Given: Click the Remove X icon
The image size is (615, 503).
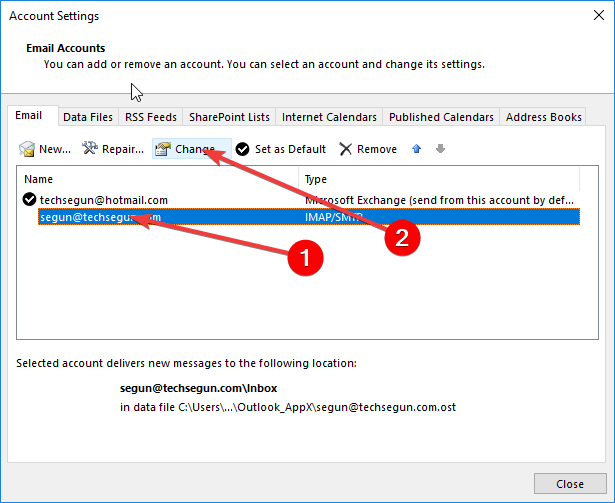Looking at the screenshot, I should pyautogui.click(x=346, y=149).
